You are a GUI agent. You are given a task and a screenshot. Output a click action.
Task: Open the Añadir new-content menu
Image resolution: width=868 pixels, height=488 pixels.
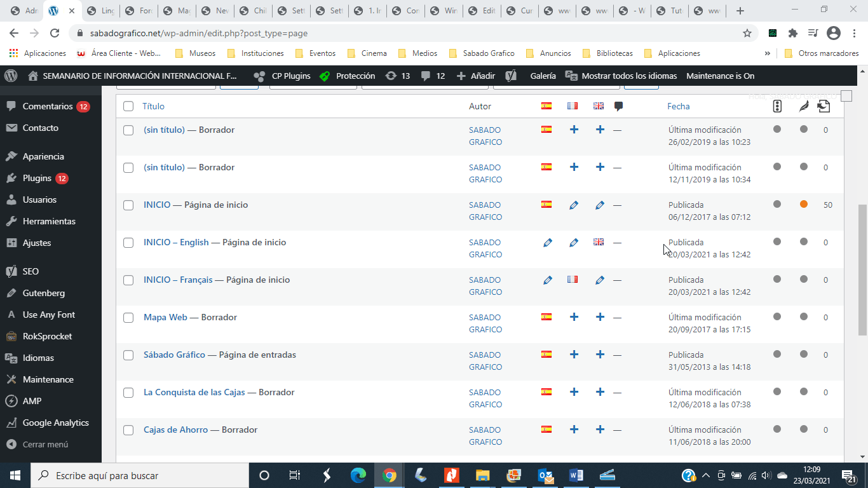tap(475, 76)
